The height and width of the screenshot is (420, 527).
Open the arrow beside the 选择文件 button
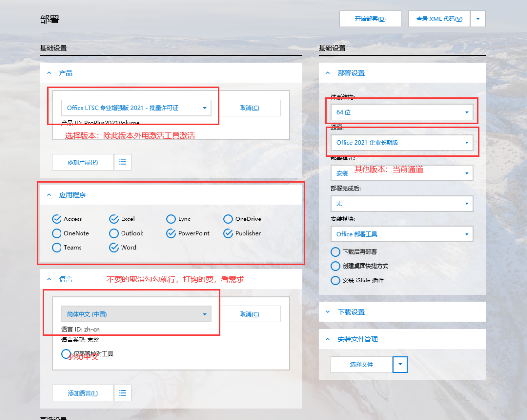tap(400, 364)
